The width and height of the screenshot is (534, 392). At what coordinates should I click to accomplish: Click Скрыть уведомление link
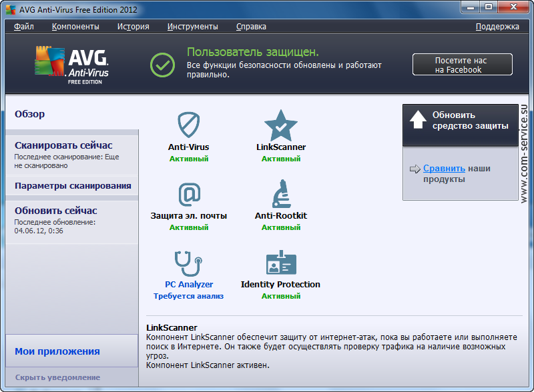57,377
